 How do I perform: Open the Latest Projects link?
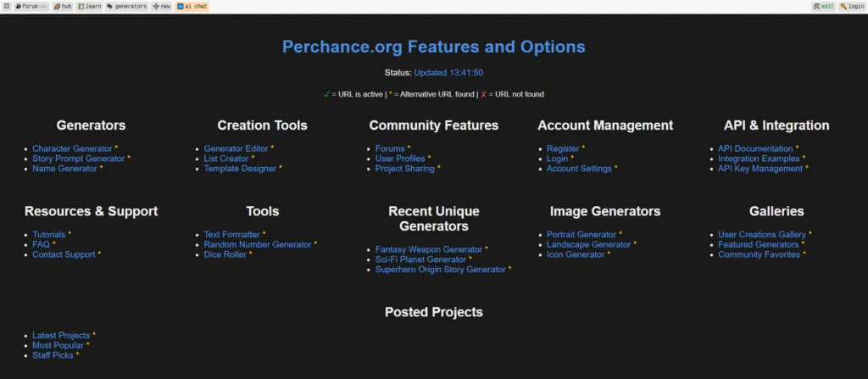[61, 335]
